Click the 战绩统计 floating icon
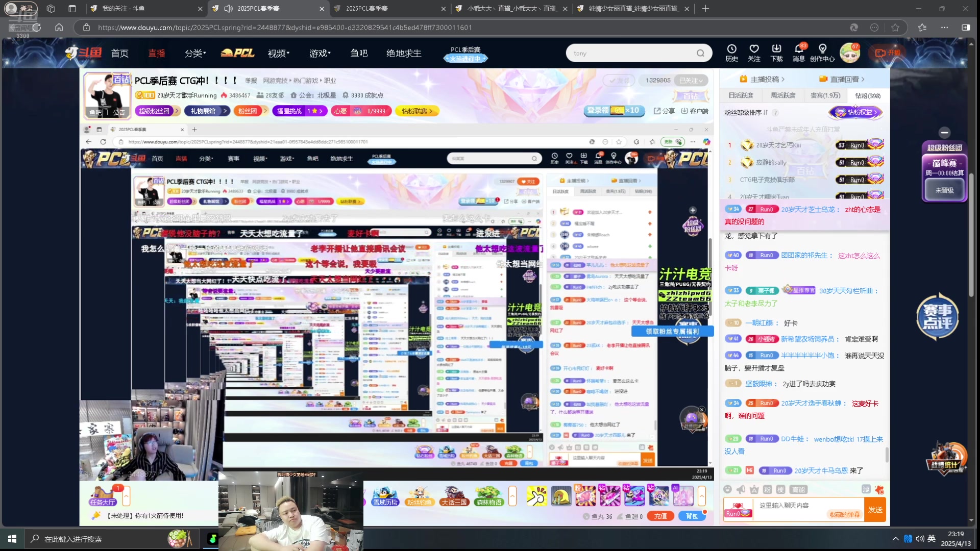 (x=946, y=458)
